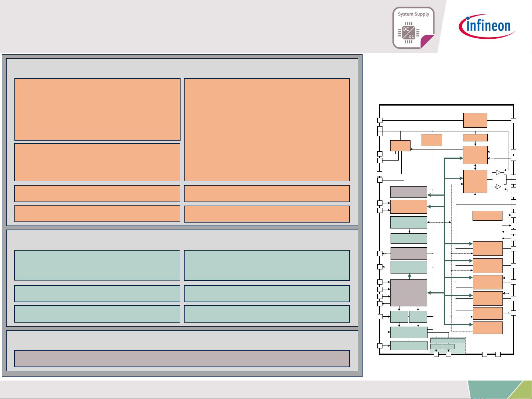
Task: Select the tall orange box on the right
Action: (267, 130)
